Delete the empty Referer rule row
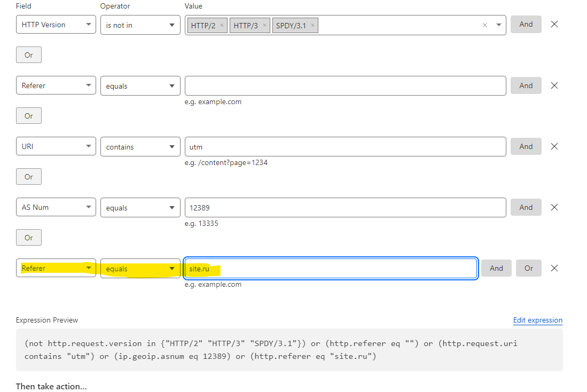The image size is (587, 392). point(554,85)
